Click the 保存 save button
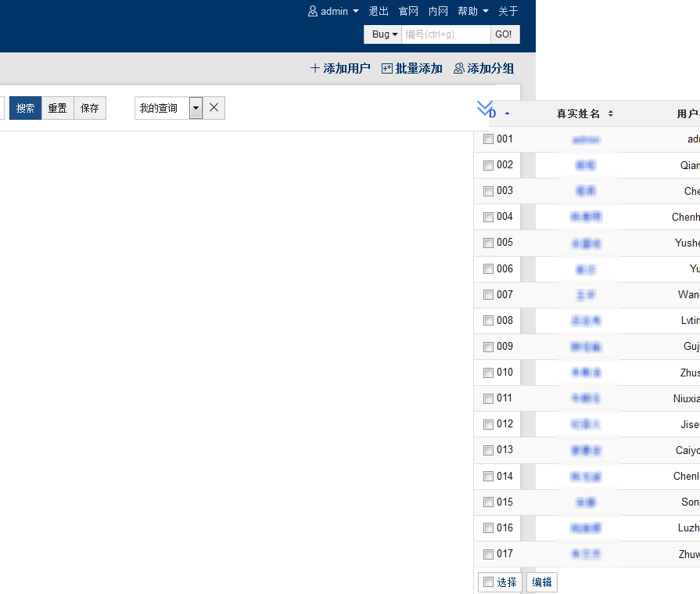 (x=90, y=108)
